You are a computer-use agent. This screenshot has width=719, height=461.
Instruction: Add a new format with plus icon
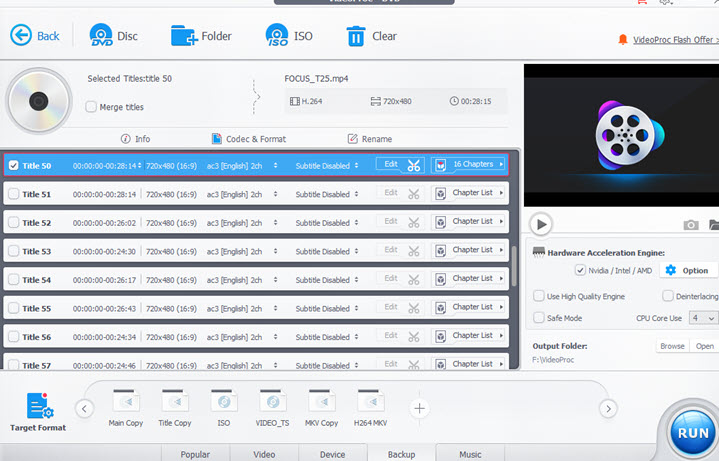click(x=420, y=408)
